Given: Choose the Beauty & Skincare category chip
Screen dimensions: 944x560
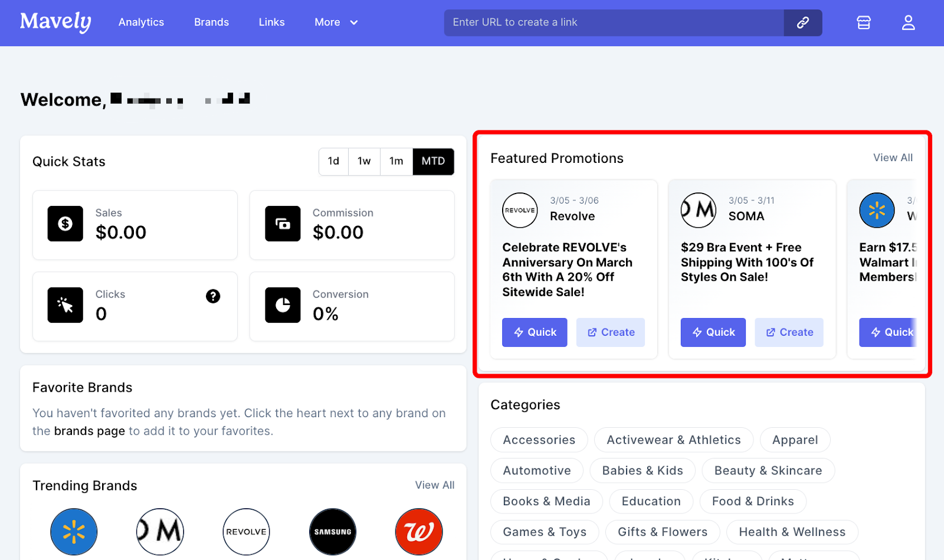Looking at the screenshot, I should tap(768, 470).
